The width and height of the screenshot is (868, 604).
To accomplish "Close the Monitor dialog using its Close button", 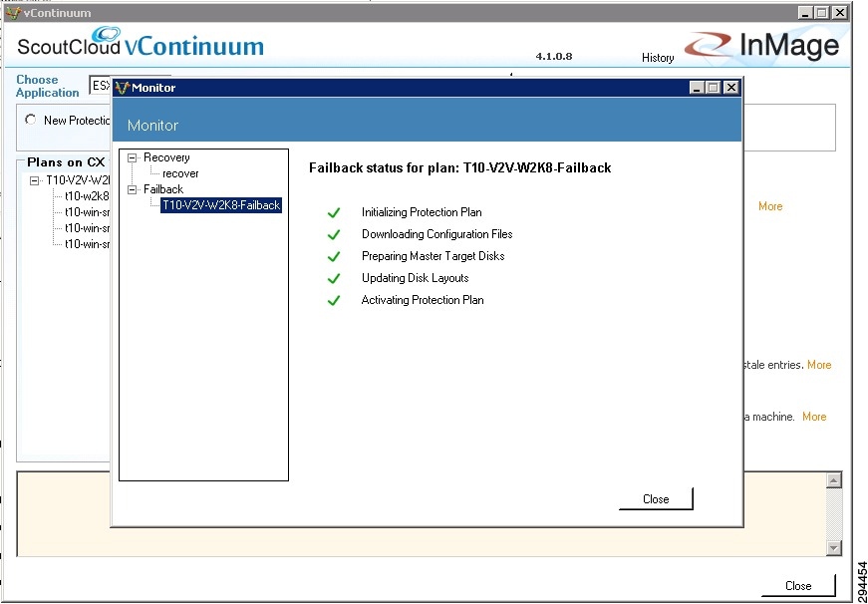I will 656,498.
